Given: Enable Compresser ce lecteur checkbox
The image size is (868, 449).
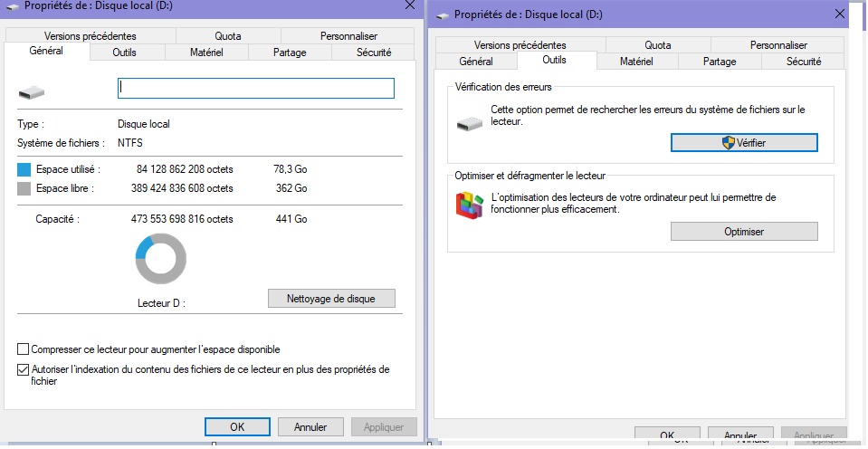Looking at the screenshot, I should click(23, 349).
